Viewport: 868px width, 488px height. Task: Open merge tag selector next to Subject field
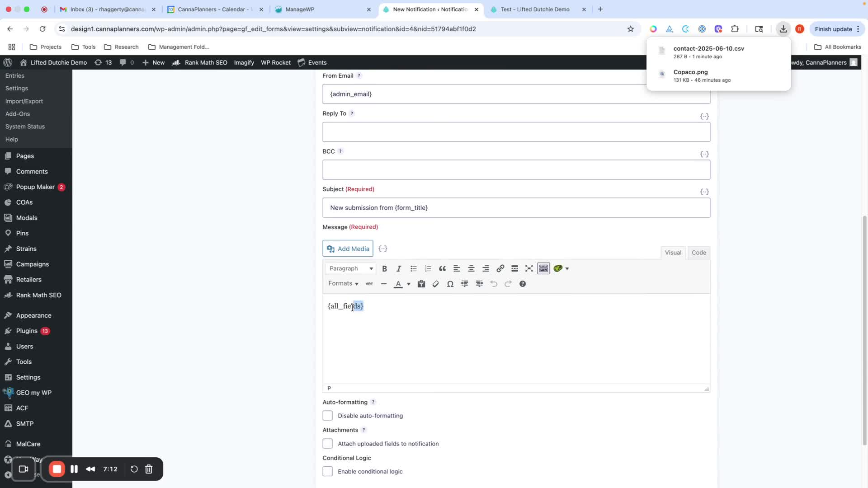(704, 192)
